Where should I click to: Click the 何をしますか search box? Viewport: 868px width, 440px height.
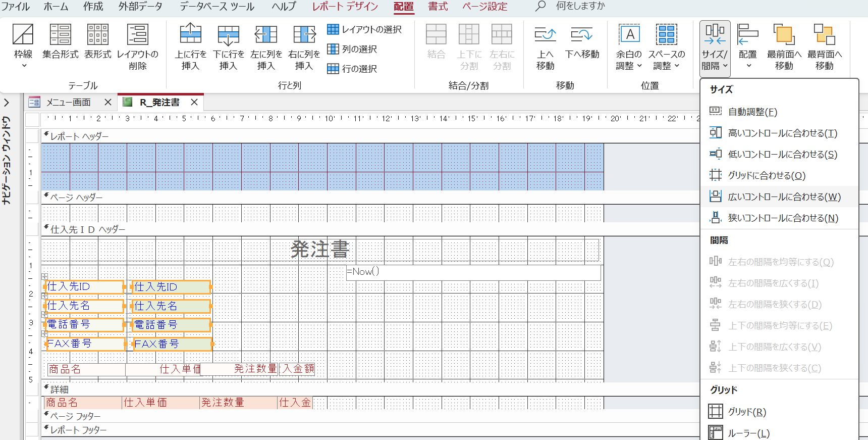[x=580, y=6]
